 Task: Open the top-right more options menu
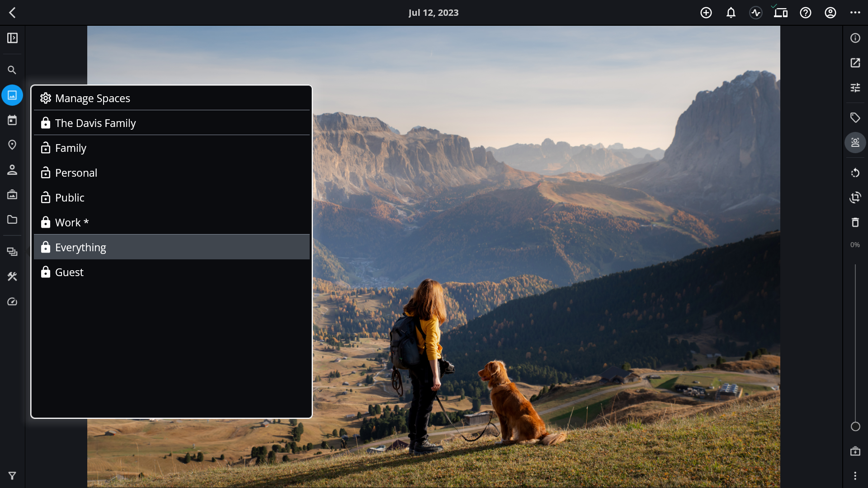pyautogui.click(x=855, y=13)
